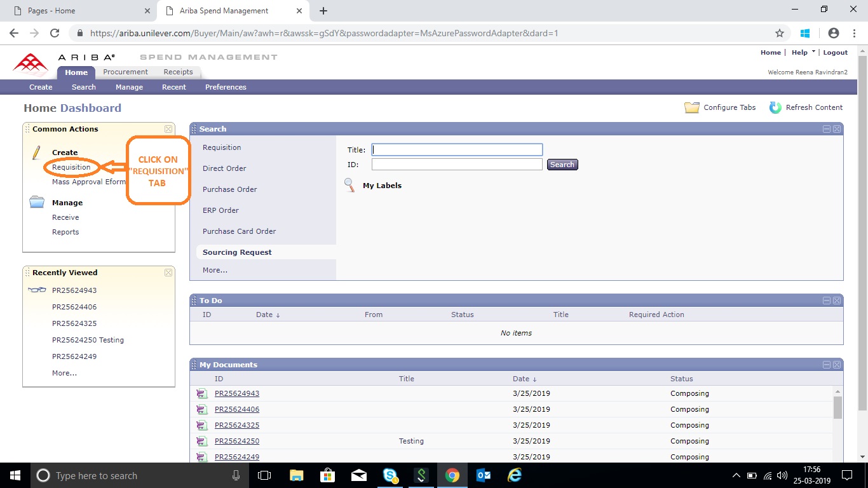Switch to the Procurement tab

125,72
